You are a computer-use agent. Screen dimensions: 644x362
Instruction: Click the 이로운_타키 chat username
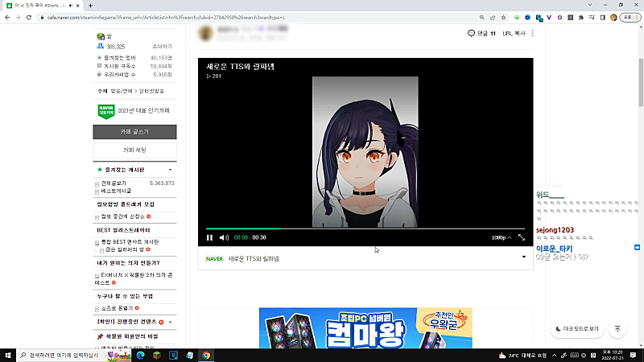[x=554, y=249]
